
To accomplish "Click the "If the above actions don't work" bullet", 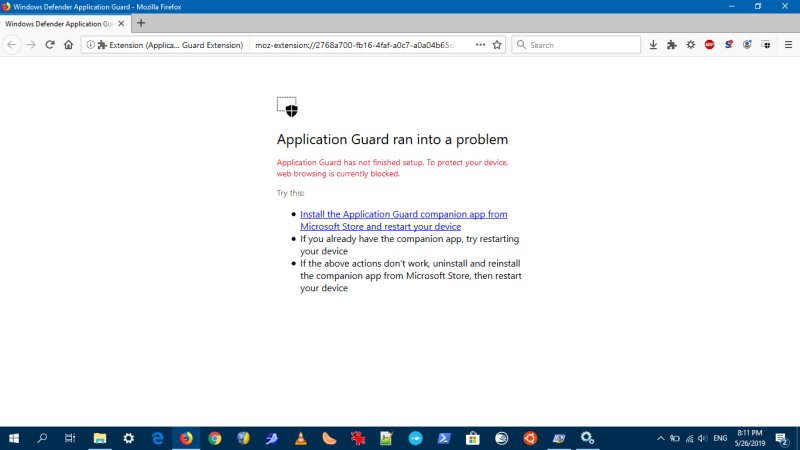I will click(x=411, y=276).
